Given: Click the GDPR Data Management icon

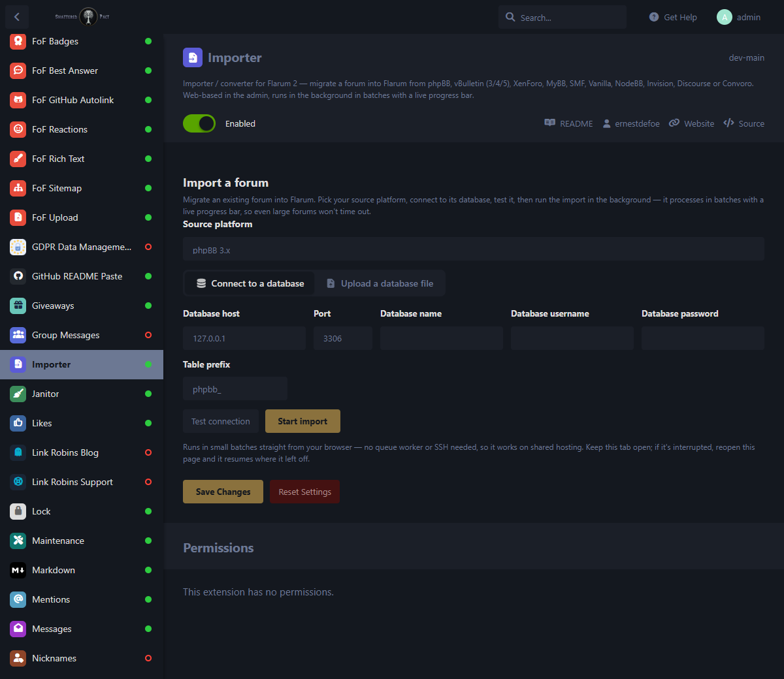Looking at the screenshot, I should (18, 247).
